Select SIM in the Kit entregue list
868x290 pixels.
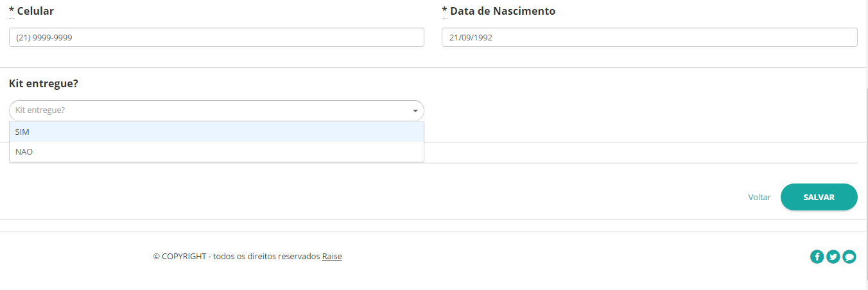click(216, 132)
